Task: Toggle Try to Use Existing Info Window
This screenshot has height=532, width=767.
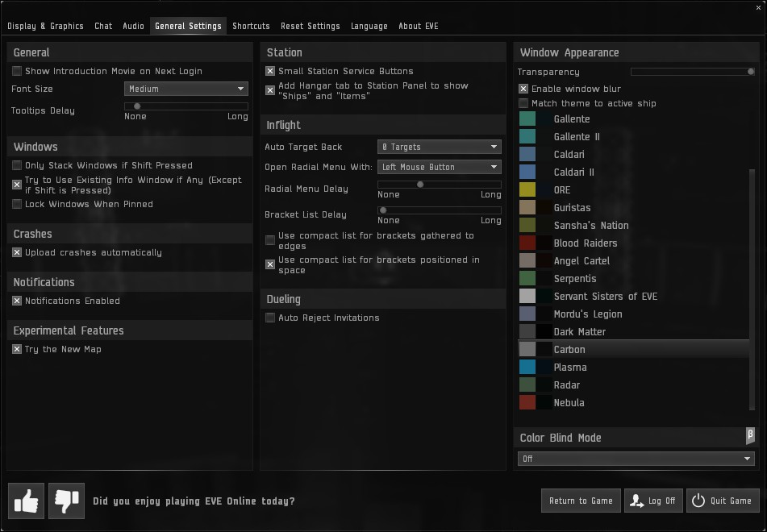Action: coord(17,185)
